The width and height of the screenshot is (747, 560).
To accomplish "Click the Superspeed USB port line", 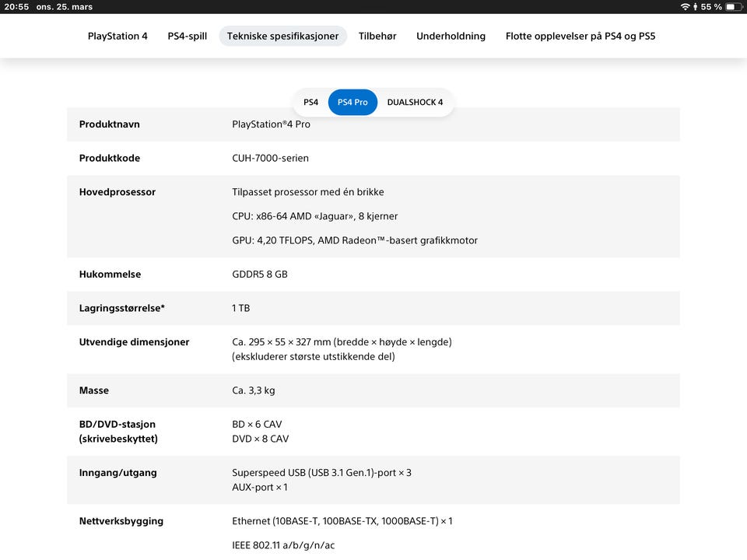I will click(321, 473).
